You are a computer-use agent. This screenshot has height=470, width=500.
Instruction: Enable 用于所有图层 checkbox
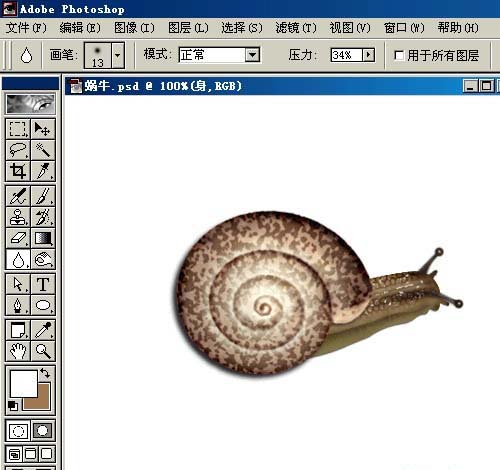[398, 55]
